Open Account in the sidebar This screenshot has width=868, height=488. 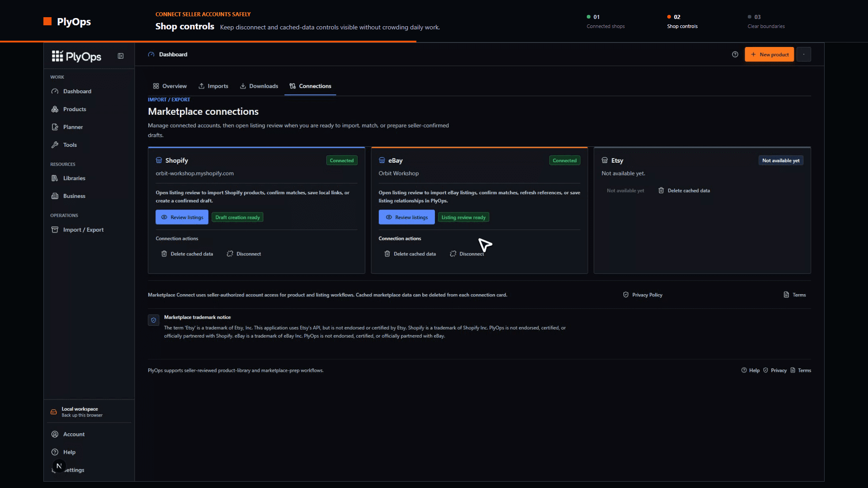click(89, 434)
